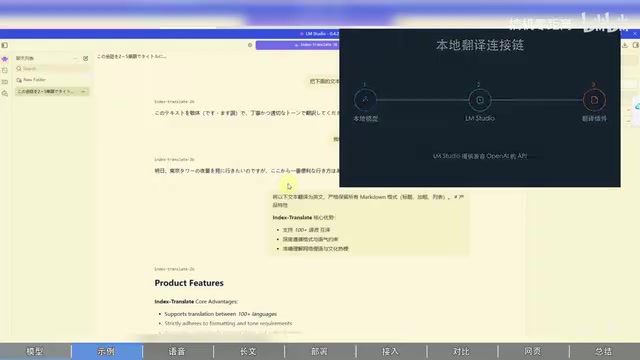Click inside the Search chats field
The image size is (640, 360).
(52, 69)
